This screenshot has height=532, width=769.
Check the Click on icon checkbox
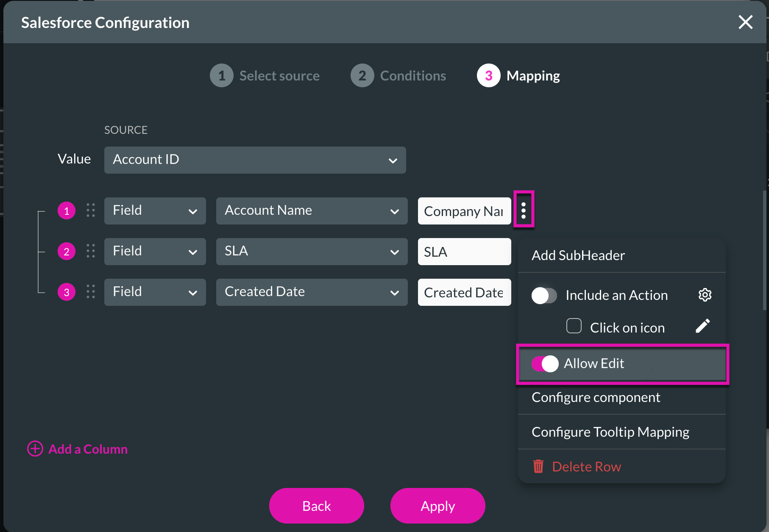click(574, 326)
